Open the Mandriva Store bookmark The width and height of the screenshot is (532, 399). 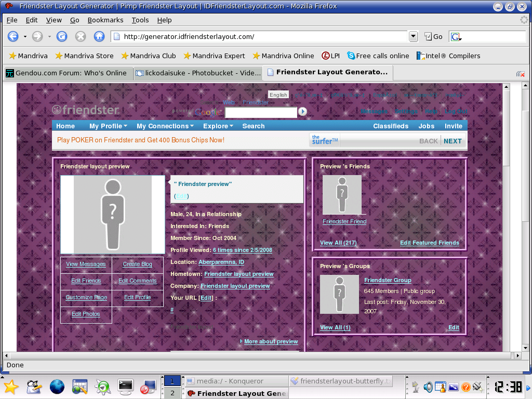point(84,56)
